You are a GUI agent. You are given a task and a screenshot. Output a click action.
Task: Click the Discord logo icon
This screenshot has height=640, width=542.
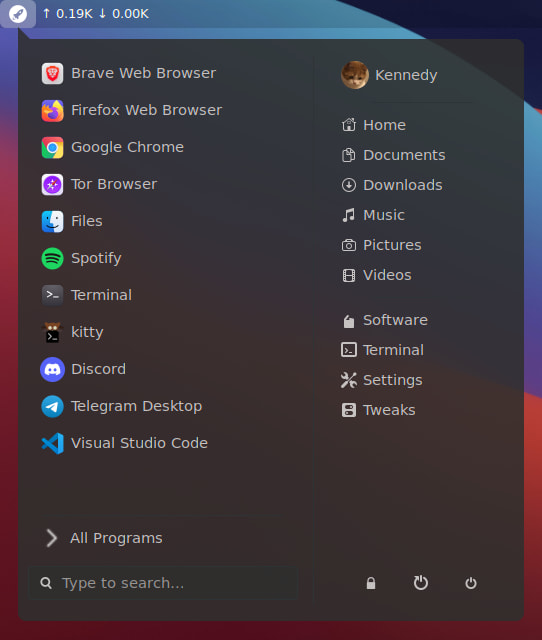(x=52, y=369)
